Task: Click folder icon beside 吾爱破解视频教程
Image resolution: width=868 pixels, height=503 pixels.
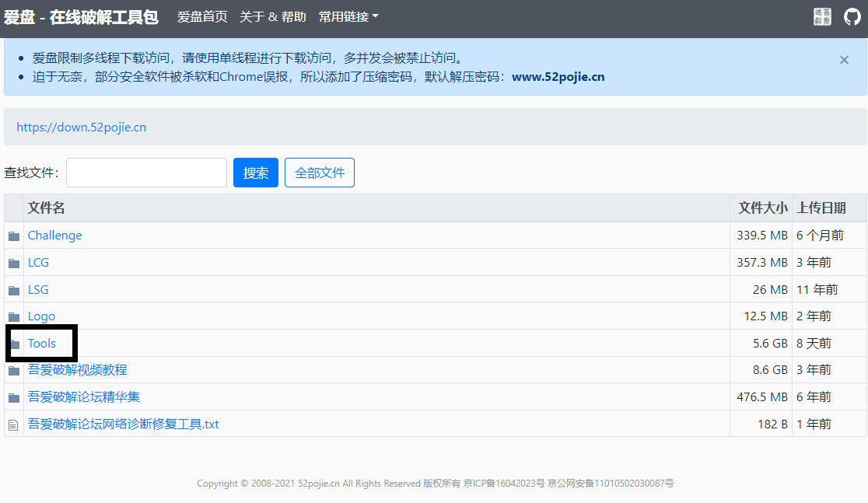Action: 14,371
